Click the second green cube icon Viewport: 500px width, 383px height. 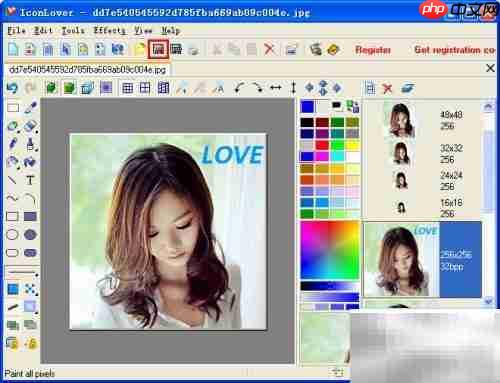tap(69, 88)
